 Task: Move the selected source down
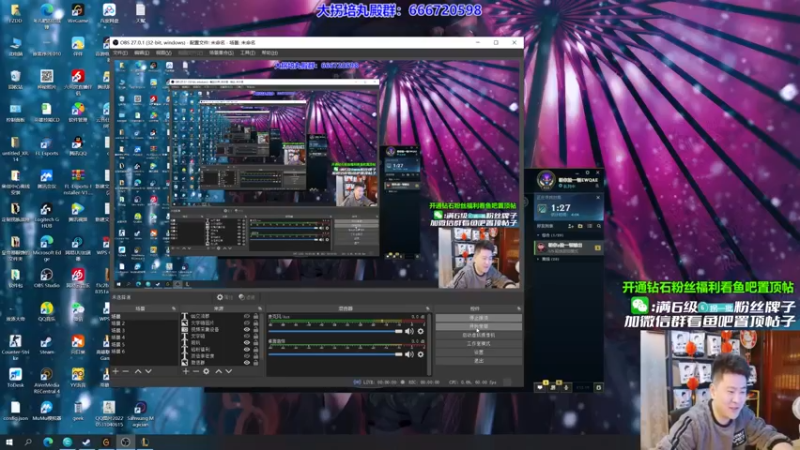tap(229, 371)
